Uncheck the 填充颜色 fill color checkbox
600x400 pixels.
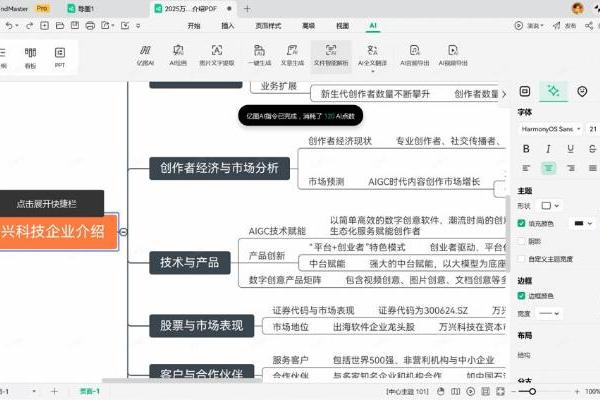[521, 223]
